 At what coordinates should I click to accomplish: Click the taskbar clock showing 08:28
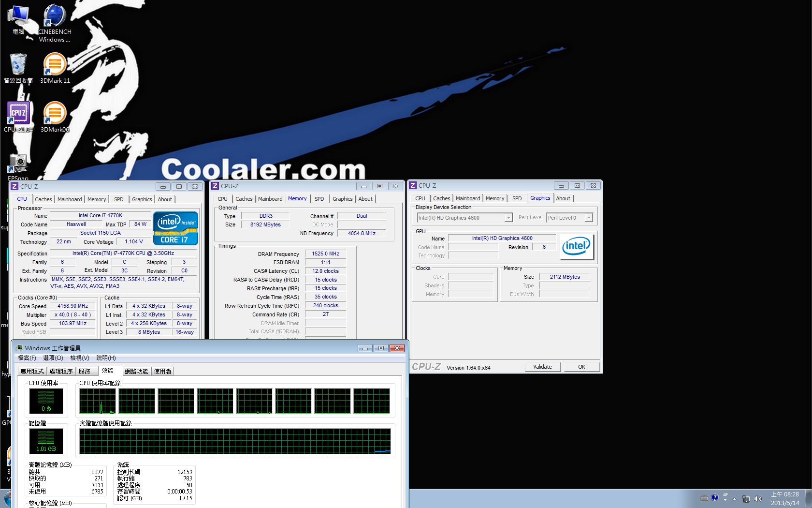[x=785, y=498]
